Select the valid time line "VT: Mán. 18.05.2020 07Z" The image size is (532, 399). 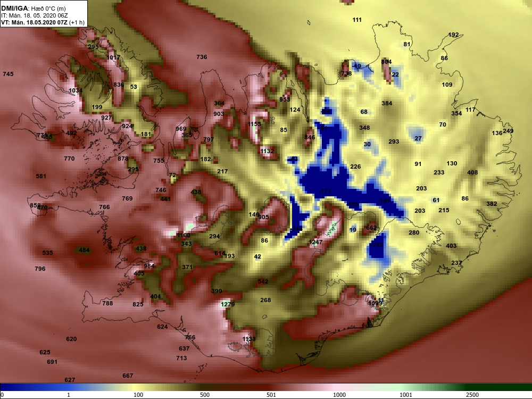(x=34, y=22)
